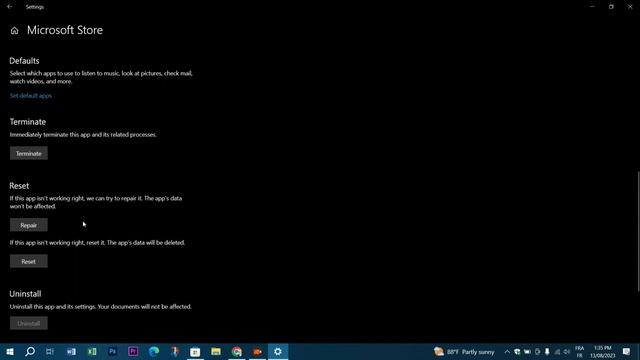Click the Terminate section heading
Screen dimensions: 640x360
click(x=28, y=122)
